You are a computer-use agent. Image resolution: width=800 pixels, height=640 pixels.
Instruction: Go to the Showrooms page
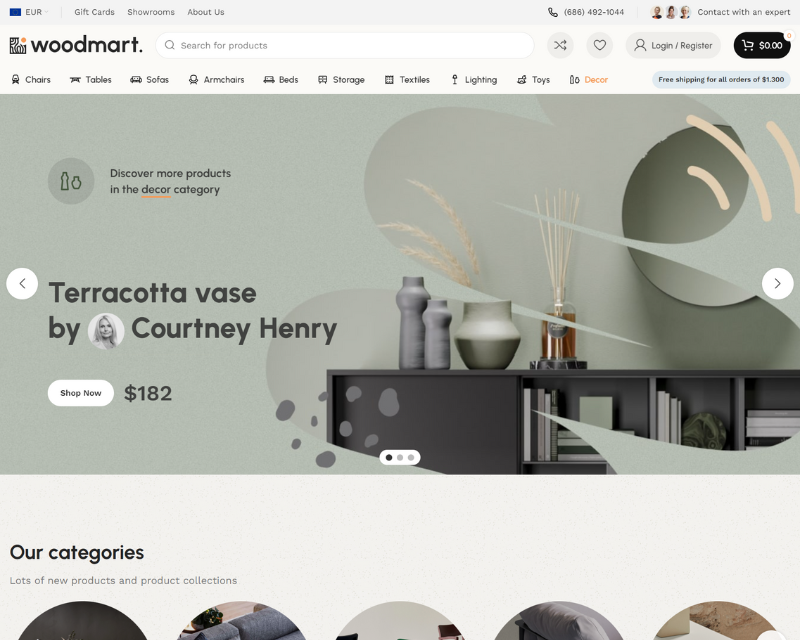coord(151,12)
